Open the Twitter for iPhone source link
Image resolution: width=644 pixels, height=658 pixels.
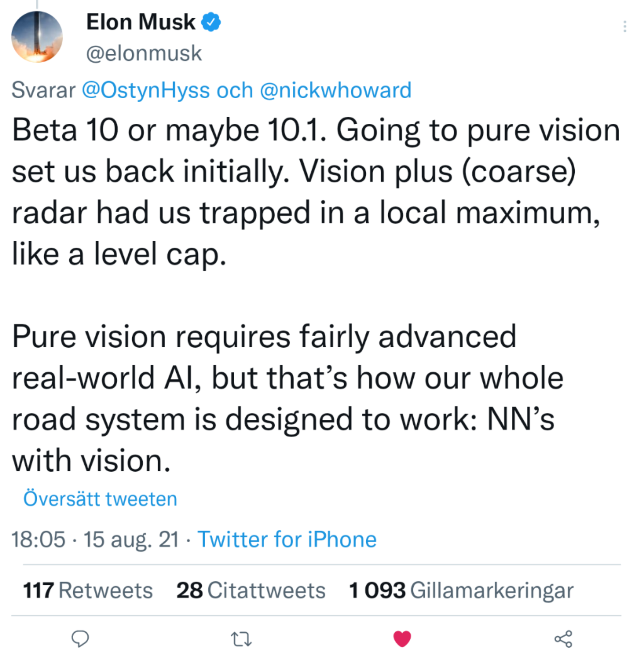pyautogui.click(x=287, y=539)
